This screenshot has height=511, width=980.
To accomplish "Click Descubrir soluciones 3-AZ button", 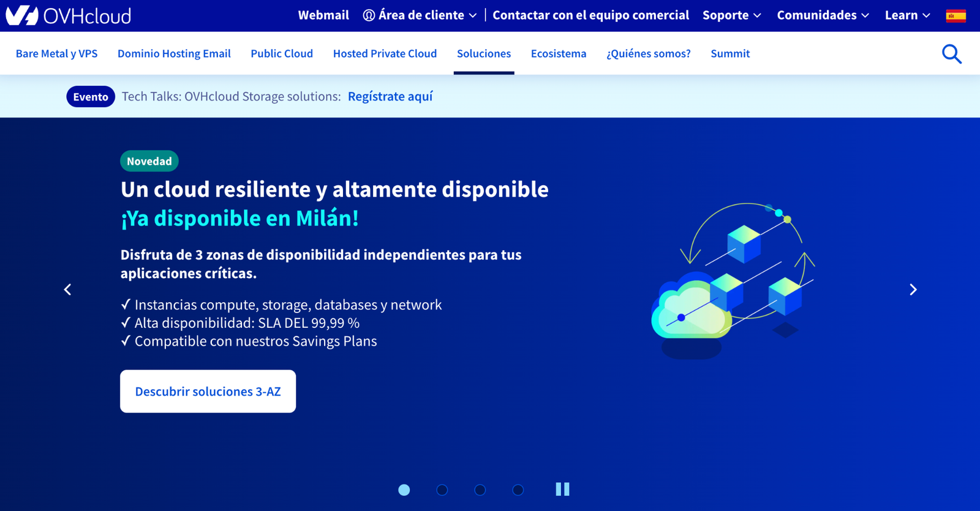I will [208, 391].
